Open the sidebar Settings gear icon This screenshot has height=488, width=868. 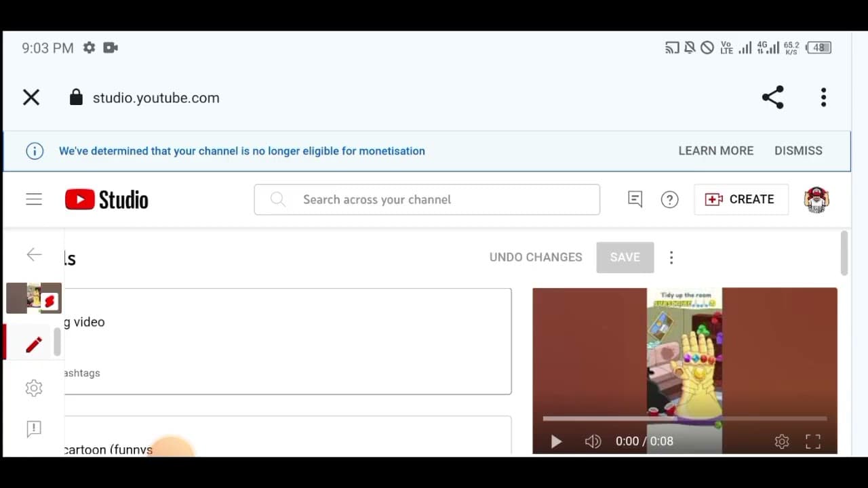[34, 388]
